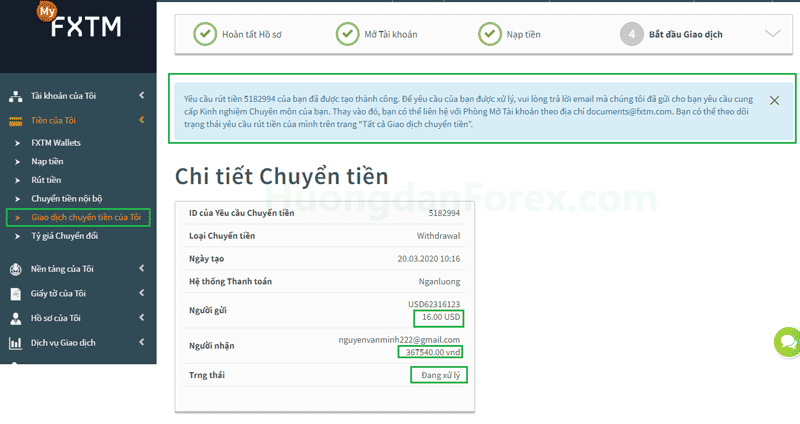Open the green live chat bubble
The height and width of the screenshot is (424, 800).
point(788,342)
